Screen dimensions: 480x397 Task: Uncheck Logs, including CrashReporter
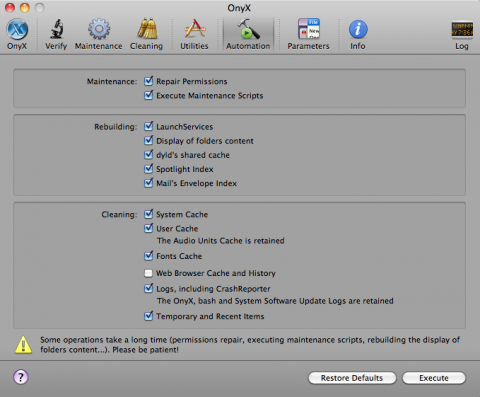[x=149, y=288]
